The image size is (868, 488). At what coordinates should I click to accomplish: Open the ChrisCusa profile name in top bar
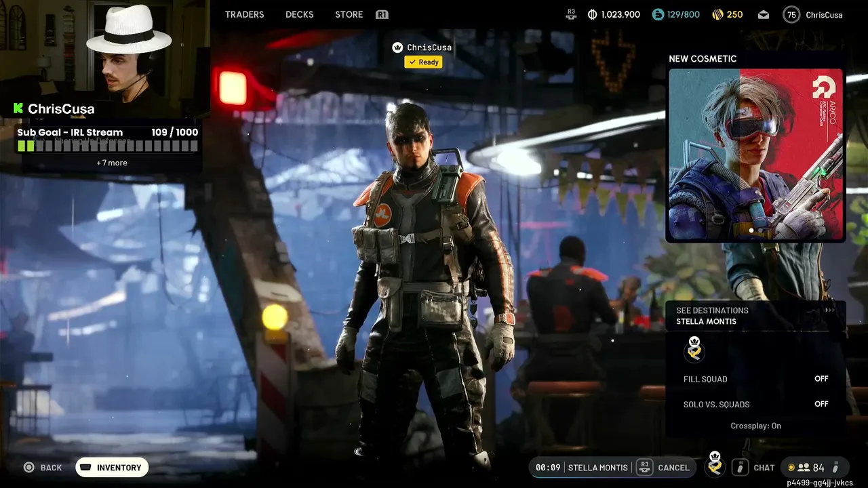(825, 14)
